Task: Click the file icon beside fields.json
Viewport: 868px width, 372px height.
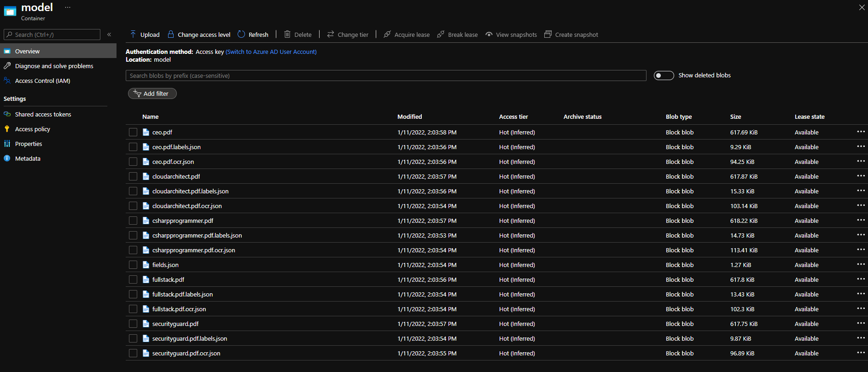Action: click(146, 265)
